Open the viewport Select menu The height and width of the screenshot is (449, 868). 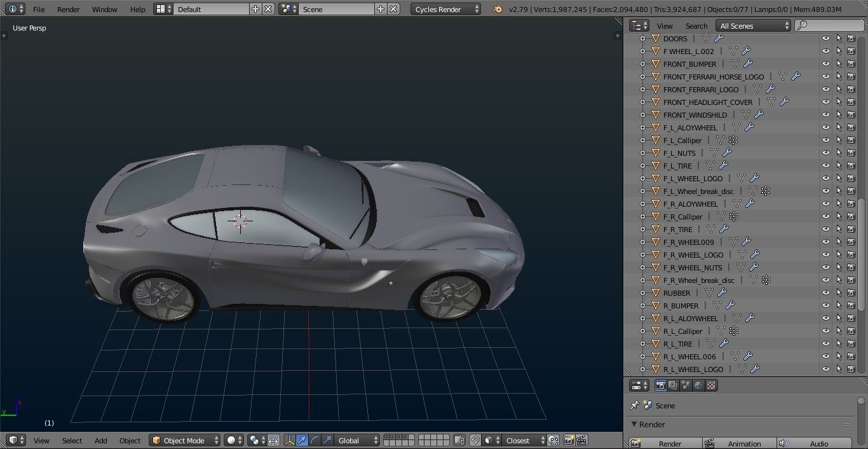coord(72,440)
